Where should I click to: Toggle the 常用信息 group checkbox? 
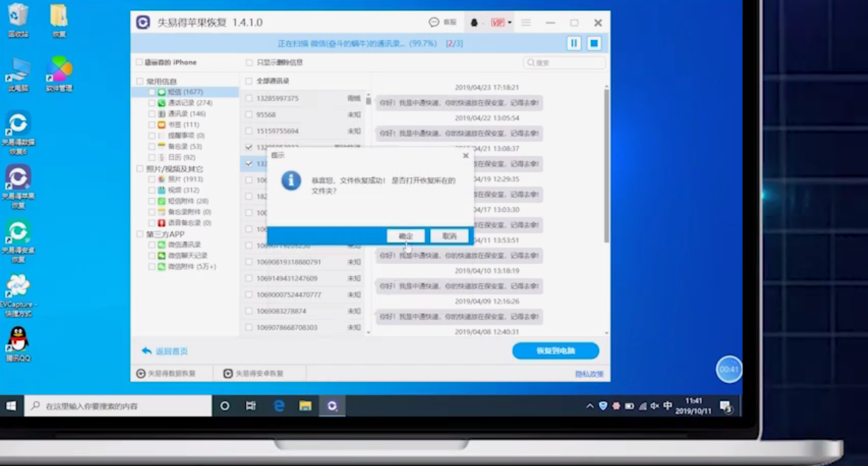point(140,81)
